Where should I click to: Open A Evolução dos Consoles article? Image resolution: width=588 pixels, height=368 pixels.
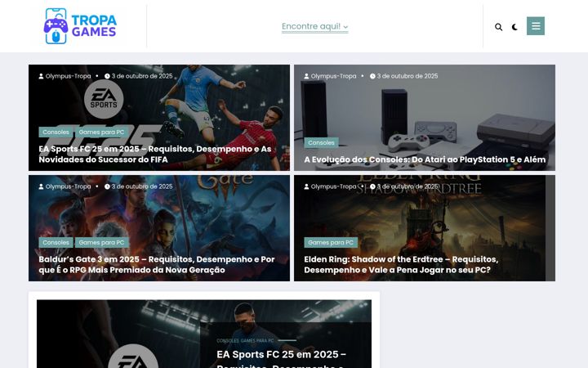point(425,159)
